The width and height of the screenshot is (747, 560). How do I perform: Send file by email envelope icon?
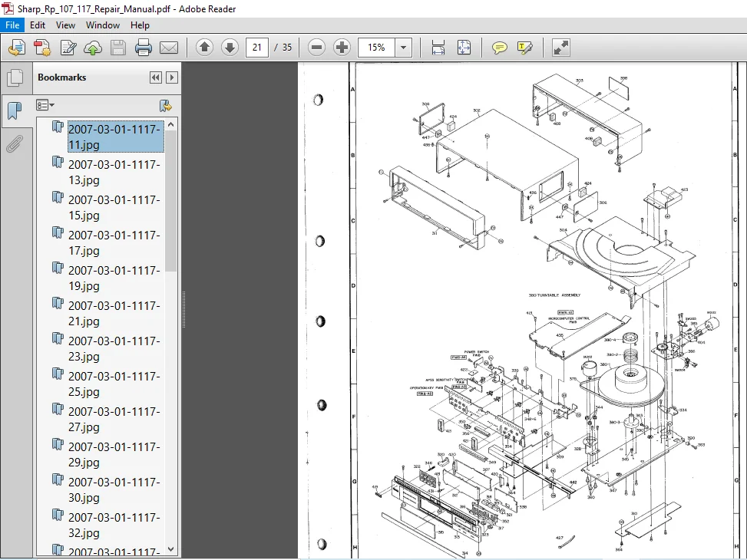169,48
